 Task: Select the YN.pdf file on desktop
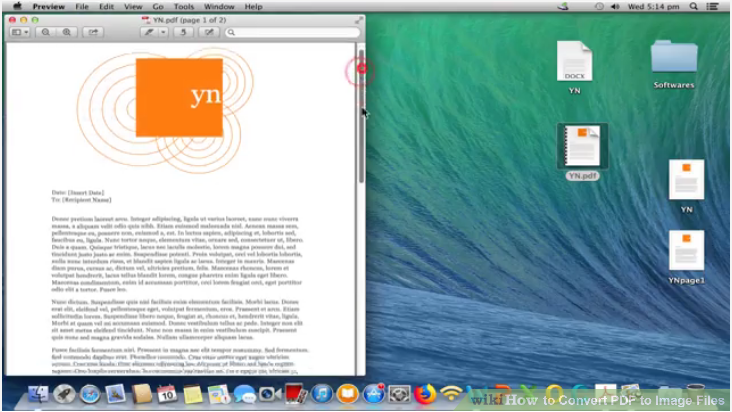582,150
